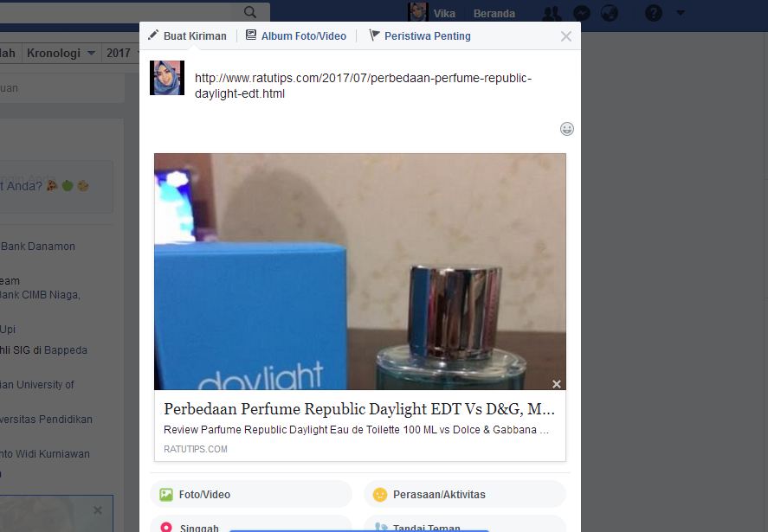Screen dimensions: 768x532
Task: Click into the post text with ratutips URL
Action: pos(363,86)
